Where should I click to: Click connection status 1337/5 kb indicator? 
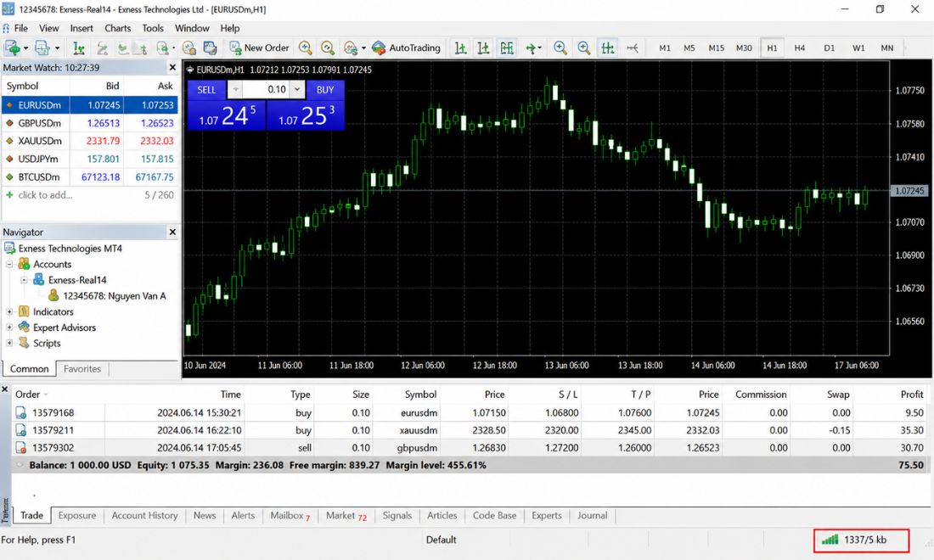click(861, 540)
